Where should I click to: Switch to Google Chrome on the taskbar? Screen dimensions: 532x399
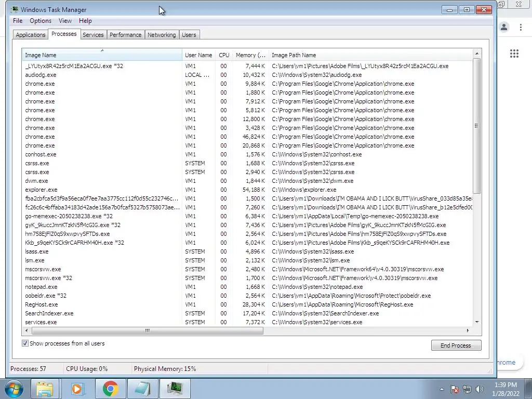(110, 389)
